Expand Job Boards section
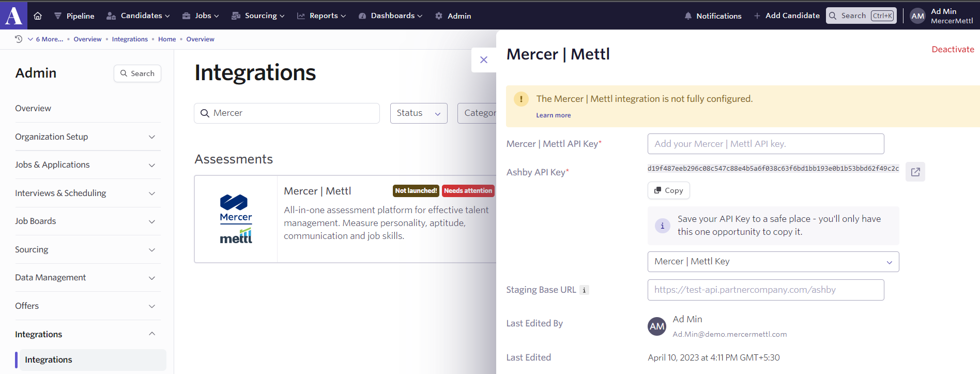The width and height of the screenshot is (980, 374). (x=88, y=221)
